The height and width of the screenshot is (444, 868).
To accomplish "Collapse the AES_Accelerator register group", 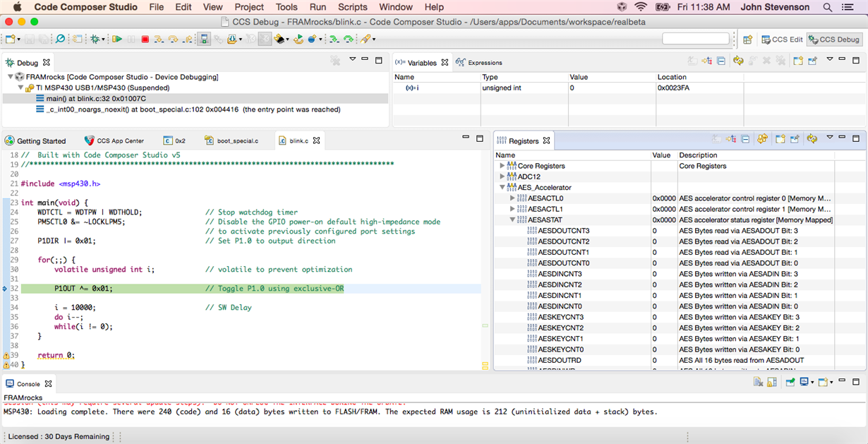I will tap(502, 188).
